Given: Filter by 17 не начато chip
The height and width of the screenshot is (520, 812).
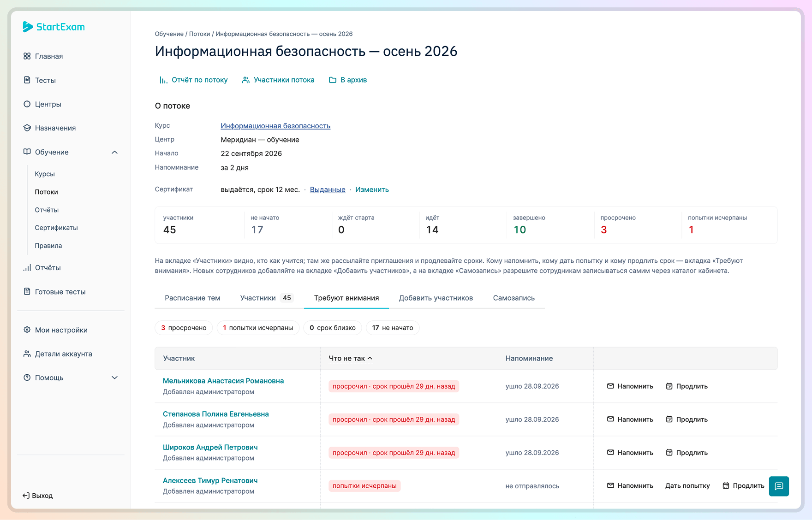Looking at the screenshot, I should [x=393, y=328].
